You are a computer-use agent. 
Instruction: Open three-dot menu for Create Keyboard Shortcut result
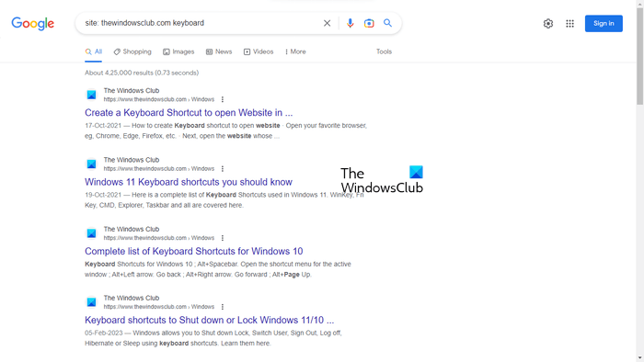pyautogui.click(x=223, y=99)
